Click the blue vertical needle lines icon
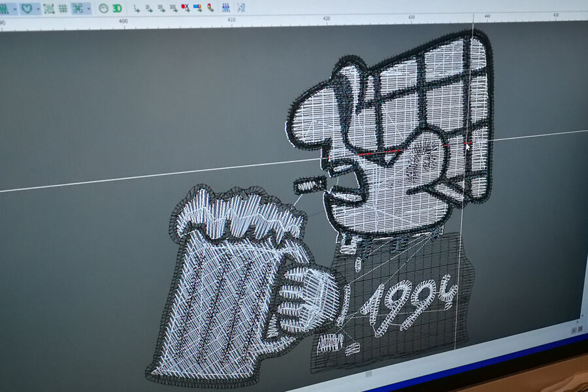Viewport: 588px width, 392px height. (225, 8)
